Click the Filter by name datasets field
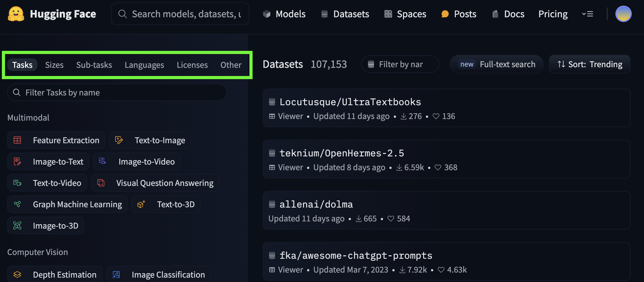644x282 pixels. click(400, 64)
